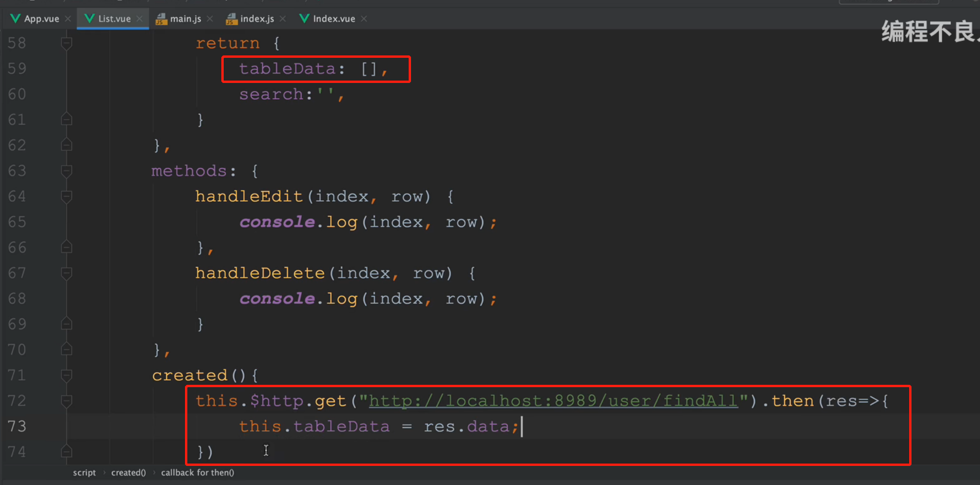The width and height of the screenshot is (980, 485).
Task: Click 'handleEdit' method name
Action: pos(249,197)
